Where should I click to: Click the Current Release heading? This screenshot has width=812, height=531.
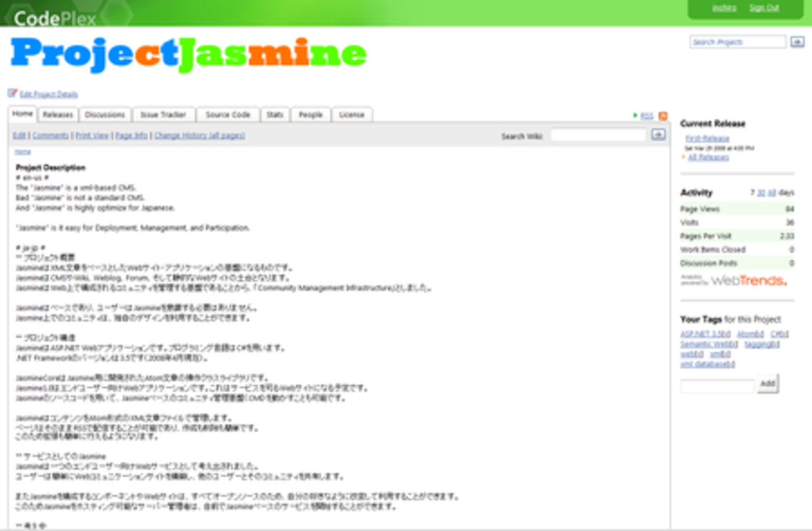point(713,124)
